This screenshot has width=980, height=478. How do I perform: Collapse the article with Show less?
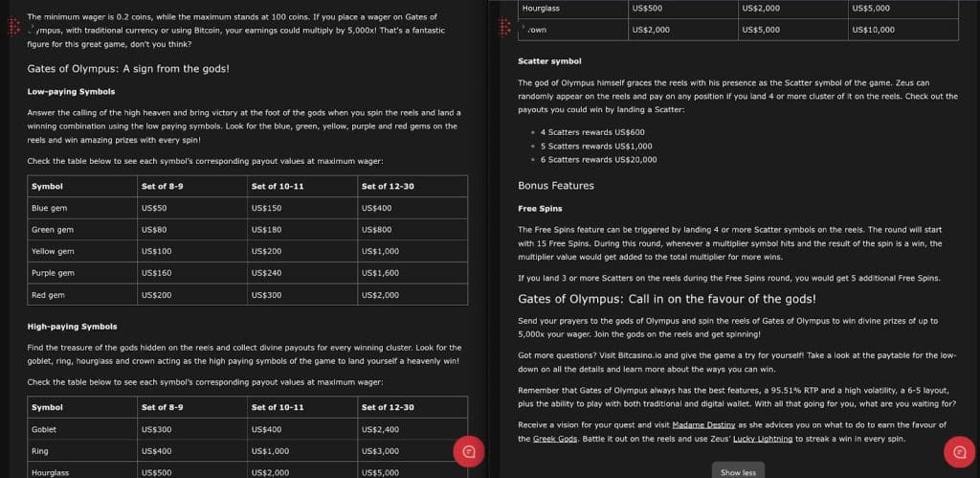738,472
